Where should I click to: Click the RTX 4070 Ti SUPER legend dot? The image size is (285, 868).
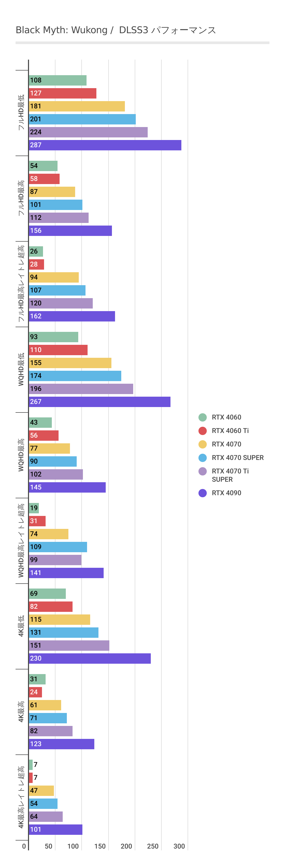(202, 471)
